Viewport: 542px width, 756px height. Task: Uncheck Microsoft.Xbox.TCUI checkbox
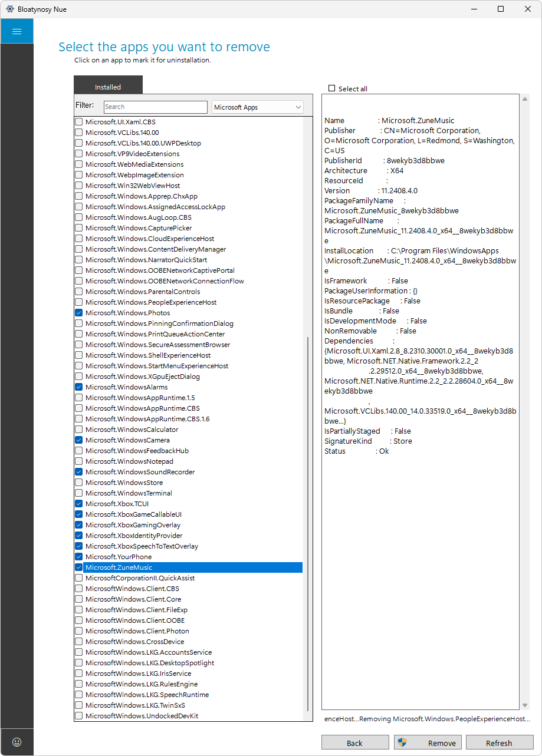pos(79,504)
